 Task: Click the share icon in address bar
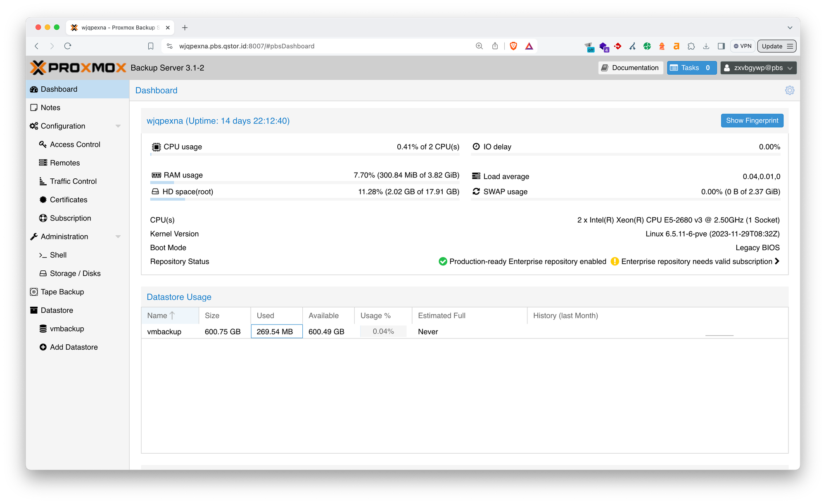click(495, 46)
